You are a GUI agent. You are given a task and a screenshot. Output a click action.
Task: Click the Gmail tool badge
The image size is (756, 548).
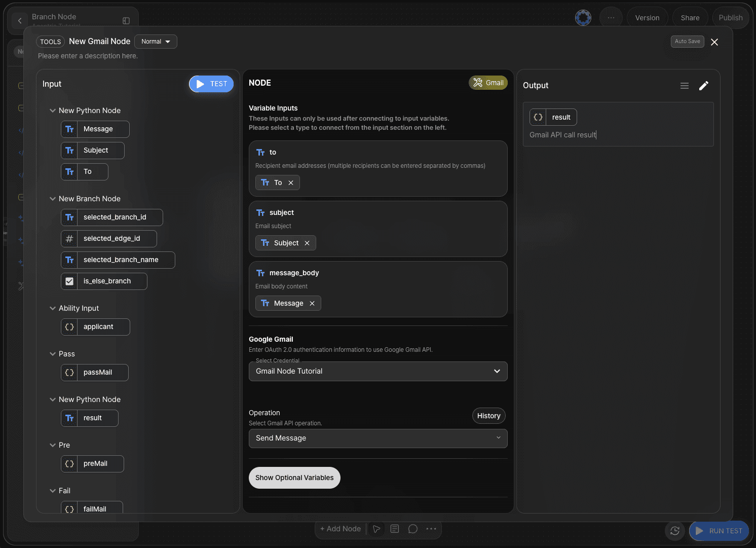[x=488, y=83]
